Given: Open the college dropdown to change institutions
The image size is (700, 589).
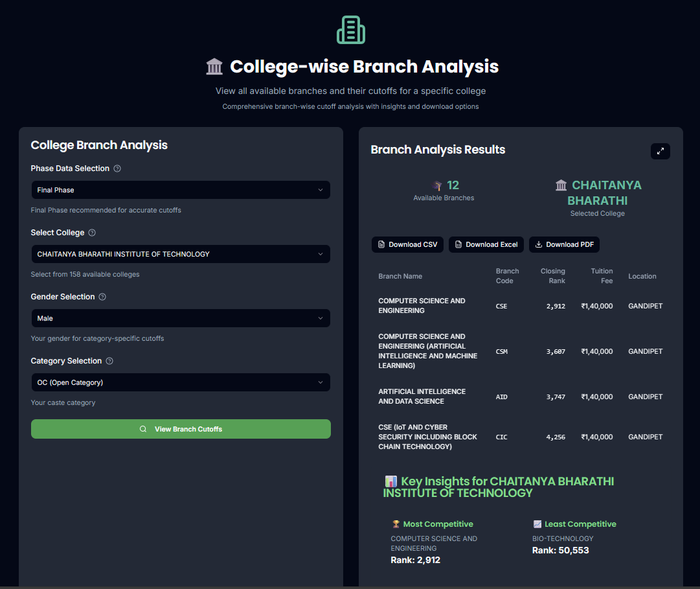Looking at the screenshot, I should point(181,254).
